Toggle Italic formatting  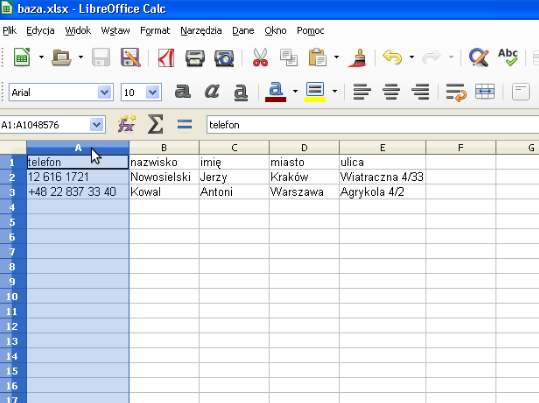click(x=212, y=92)
